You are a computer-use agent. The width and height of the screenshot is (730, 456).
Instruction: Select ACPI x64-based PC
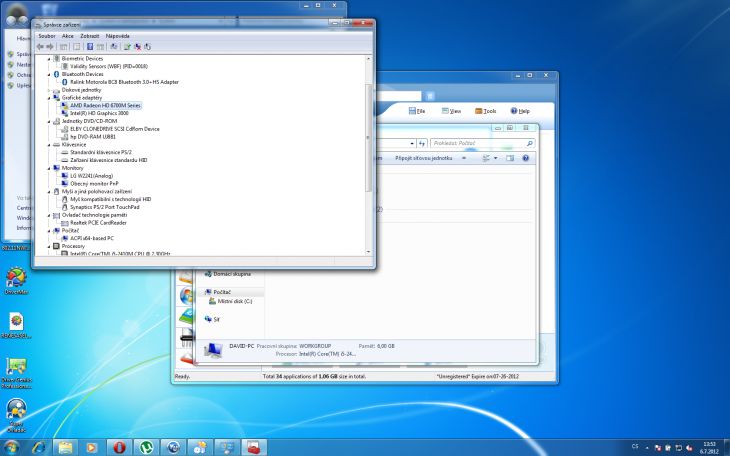(92, 238)
